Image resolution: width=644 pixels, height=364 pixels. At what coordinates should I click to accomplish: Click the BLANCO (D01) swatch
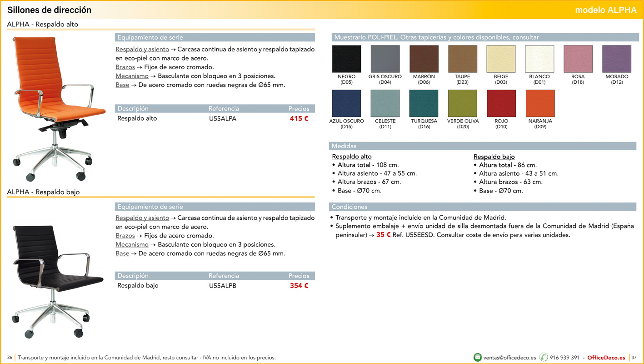click(540, 59)
